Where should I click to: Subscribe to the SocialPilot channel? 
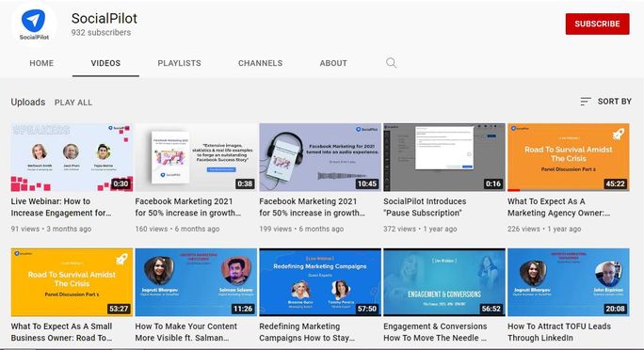pyautogui.click(x=597, y=24)
